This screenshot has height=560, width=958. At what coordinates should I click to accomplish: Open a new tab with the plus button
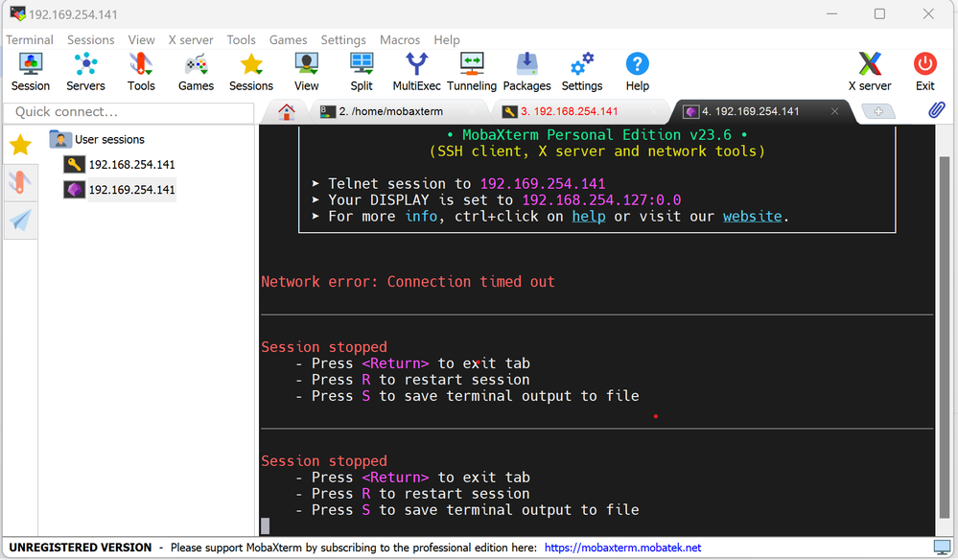coord(879,110)
